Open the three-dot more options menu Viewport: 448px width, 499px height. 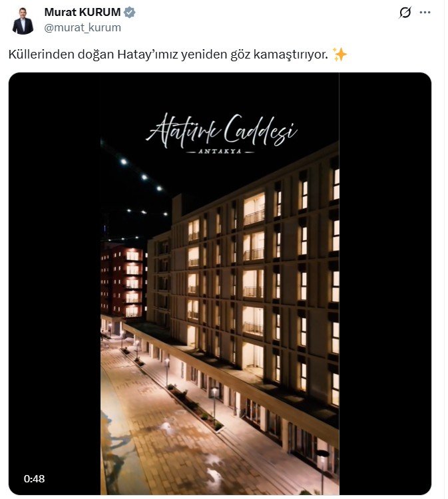pyautogui.click(x=425, y=13)
